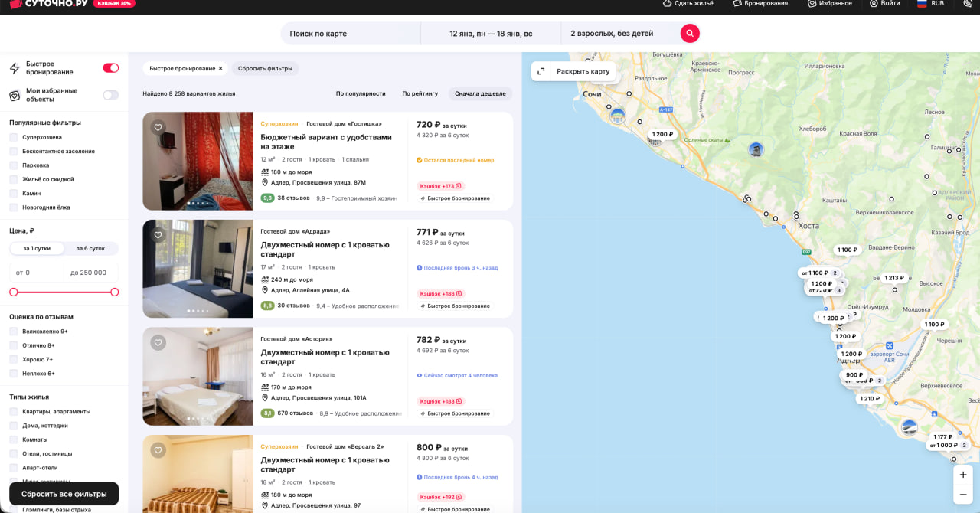Screen dimensions: 980x513
Task: Switch price mode to за 6 суток
Action: 90,248
